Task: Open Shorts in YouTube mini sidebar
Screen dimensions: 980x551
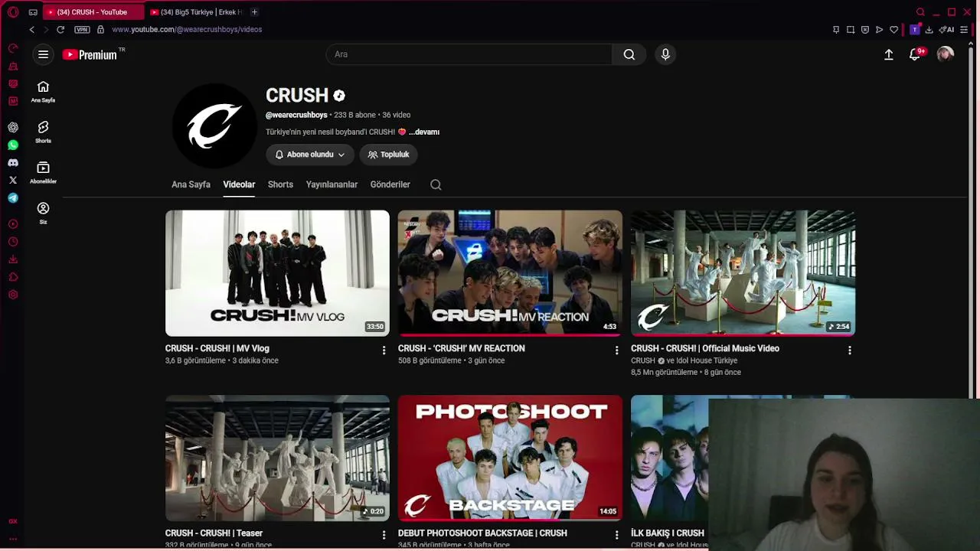Action: [43, 132]
